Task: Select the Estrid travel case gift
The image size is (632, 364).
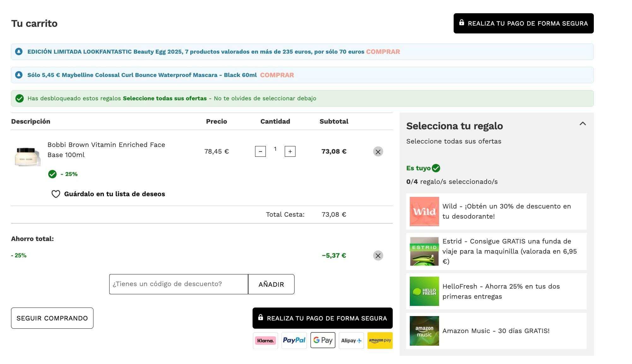Action: tap(496, 251)
